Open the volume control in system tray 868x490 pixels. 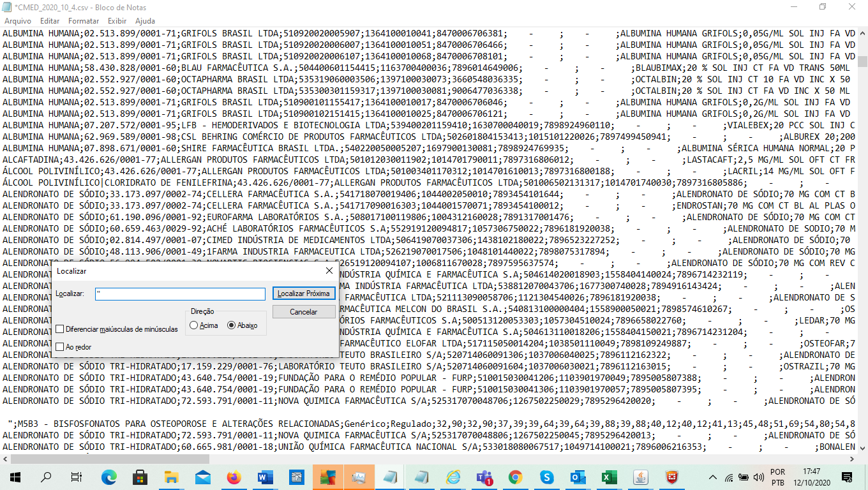[x=759, y=477]
